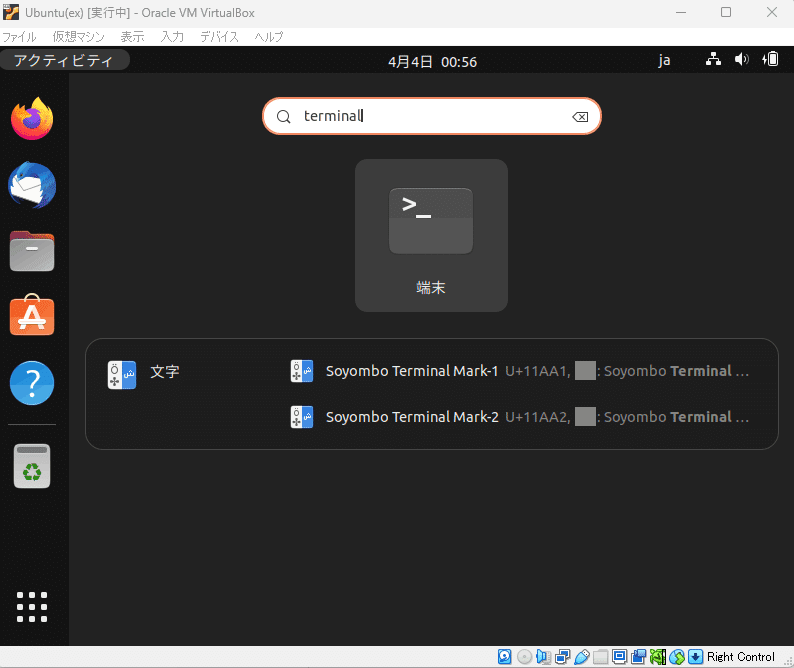Open the 仮想マシン menu
The image size is (794, 668).
coord(78,37)
